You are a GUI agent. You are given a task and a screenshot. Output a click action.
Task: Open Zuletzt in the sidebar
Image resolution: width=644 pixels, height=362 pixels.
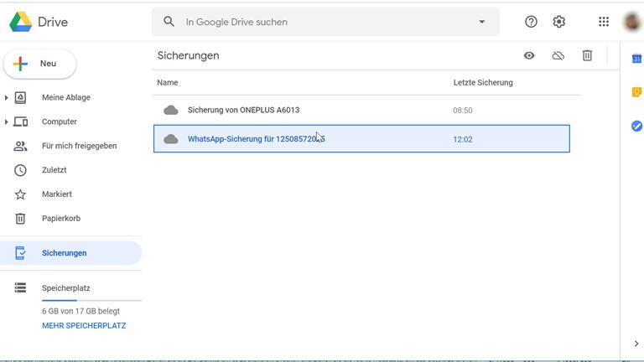(x=54, y=170)
